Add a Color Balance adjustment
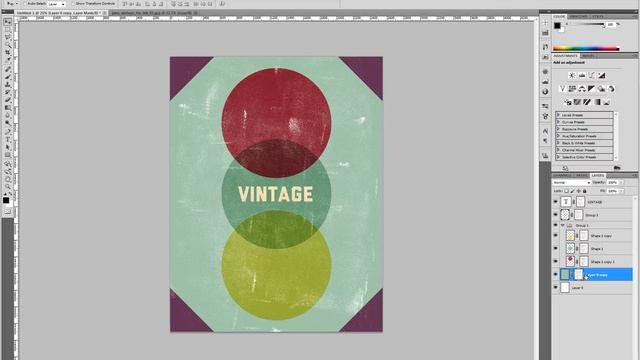Viewport: 640px width, 360px height. pyautogui.click(x=582, y=89)
